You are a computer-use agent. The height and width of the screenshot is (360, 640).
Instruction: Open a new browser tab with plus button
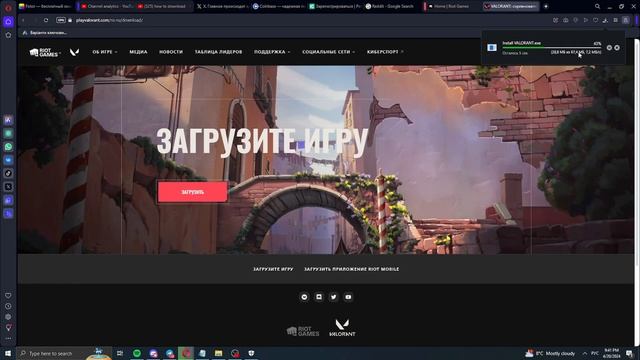click(x=546, y=7)
